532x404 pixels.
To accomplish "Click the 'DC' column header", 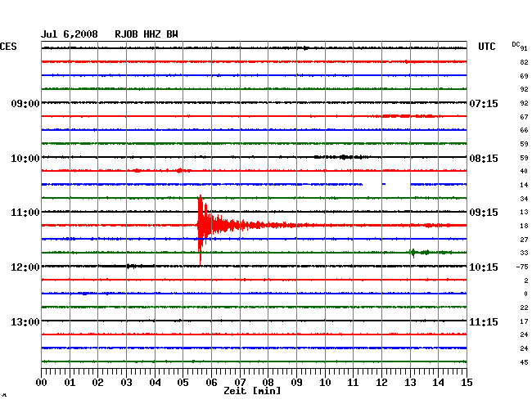I will tap(516, 44).
